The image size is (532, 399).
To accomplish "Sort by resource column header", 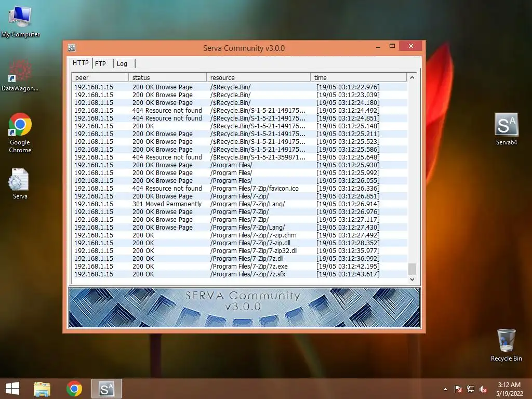I will point(259,77).
